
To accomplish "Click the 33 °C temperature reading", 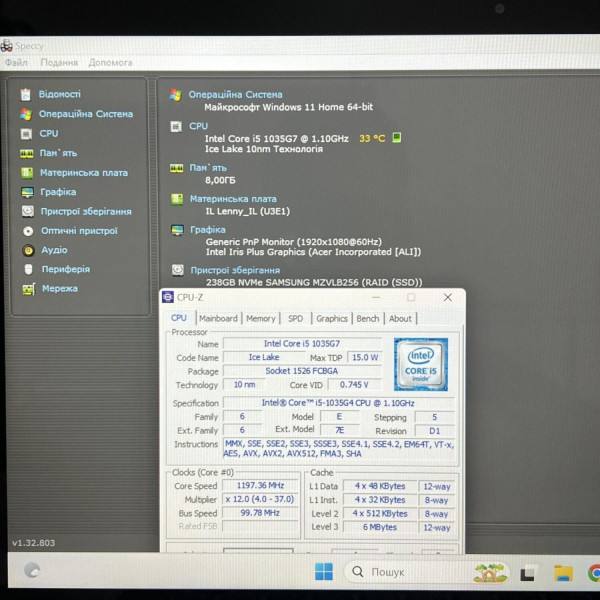I will click(372, 139).
